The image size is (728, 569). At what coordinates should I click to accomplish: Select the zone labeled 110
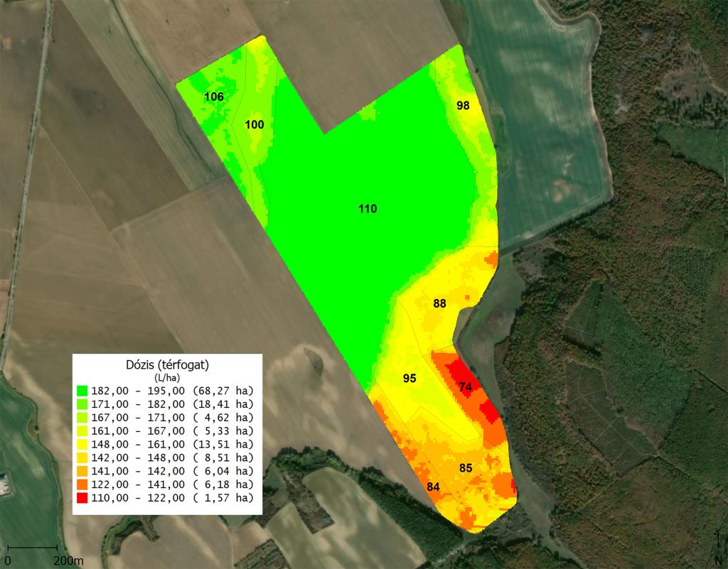(x=368, y=209)
